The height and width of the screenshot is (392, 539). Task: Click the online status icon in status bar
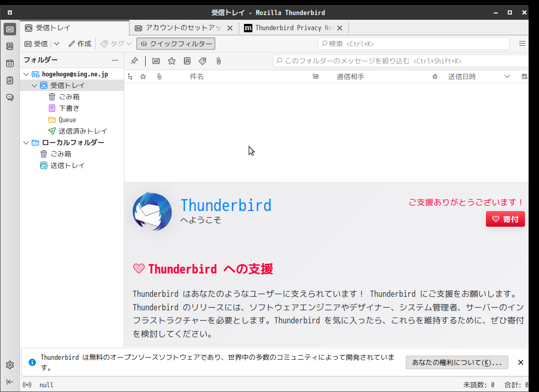(27, 385)
